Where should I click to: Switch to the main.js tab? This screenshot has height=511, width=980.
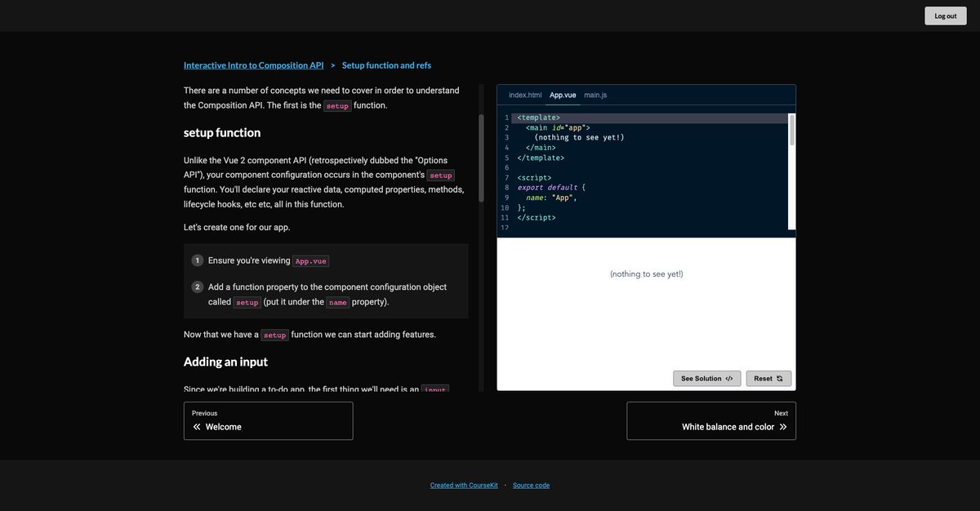(595, 95)
